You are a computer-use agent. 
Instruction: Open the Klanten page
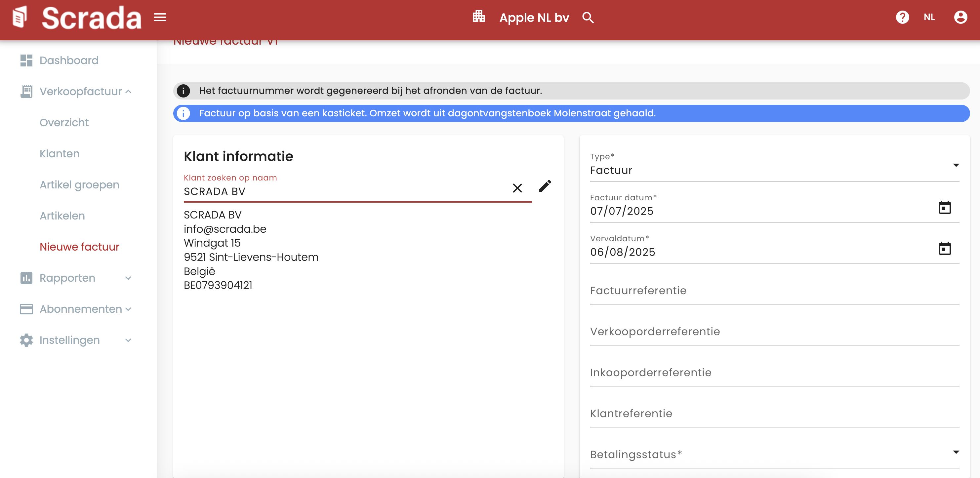(60, 154)
